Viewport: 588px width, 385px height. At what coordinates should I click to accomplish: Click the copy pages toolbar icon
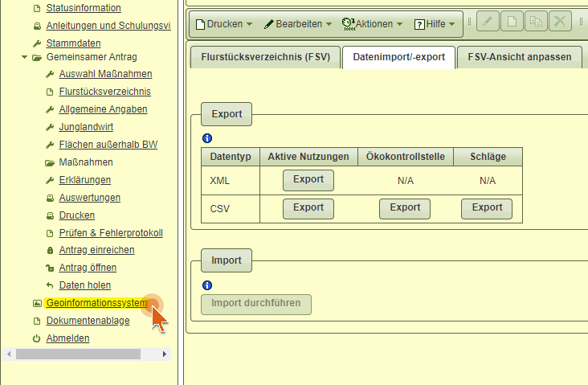pyautogui.click(x=536, y=23)
